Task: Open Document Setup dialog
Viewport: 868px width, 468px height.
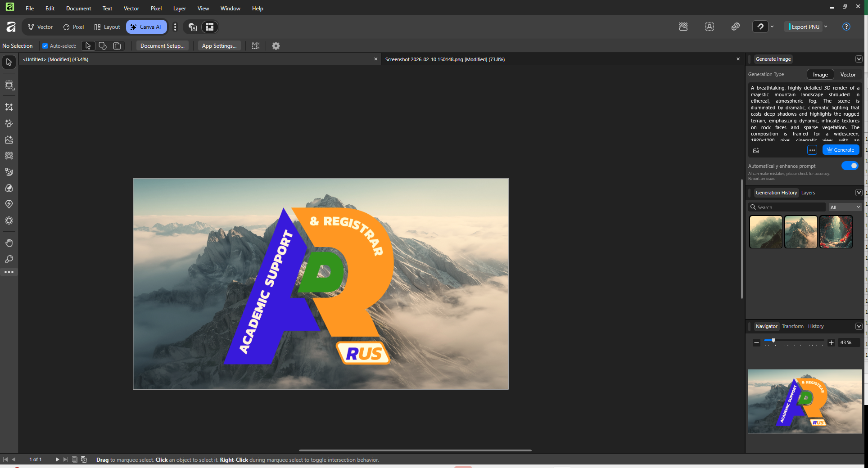Action: 162,46
